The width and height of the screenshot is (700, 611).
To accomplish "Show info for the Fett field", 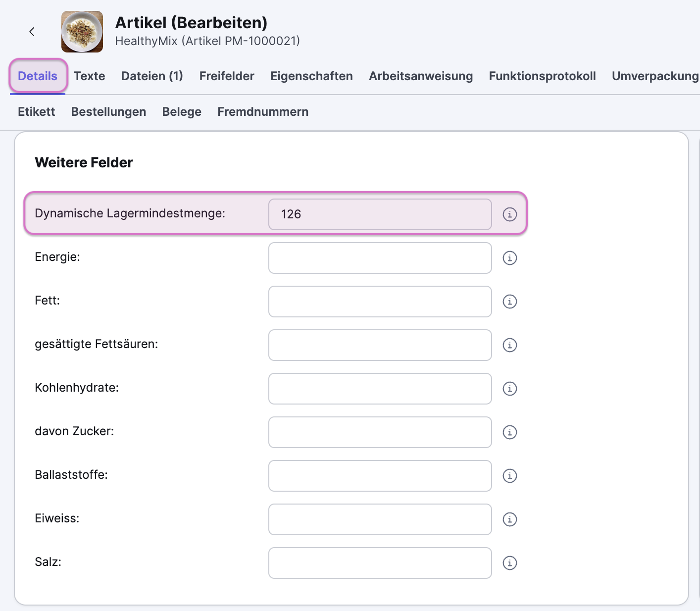I will [509, 302].
